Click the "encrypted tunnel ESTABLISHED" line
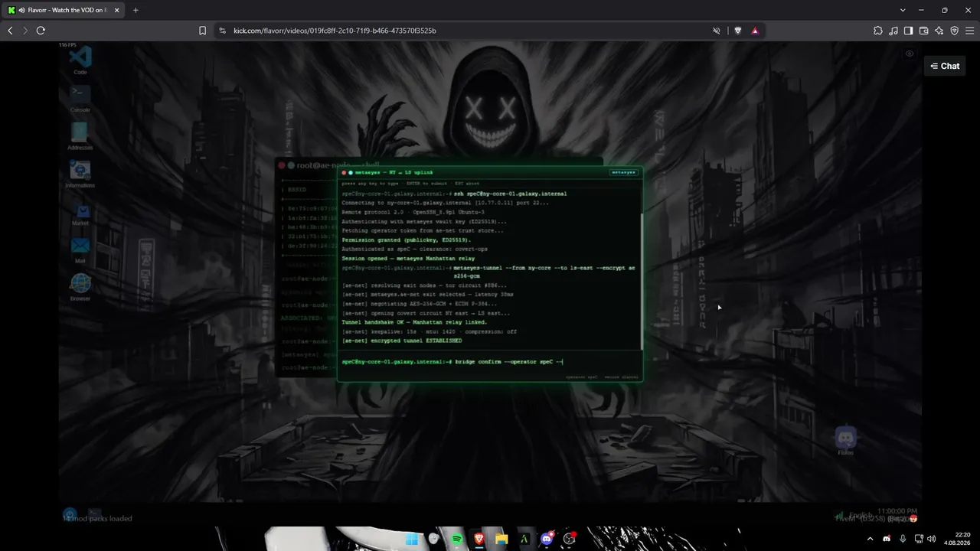980x551 pixels. 402,341
